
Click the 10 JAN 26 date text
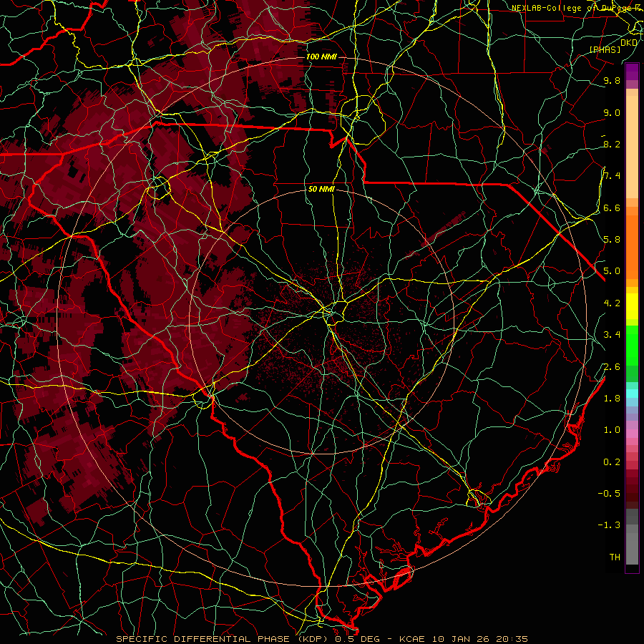pyautogui.click(x=460, y=639)
